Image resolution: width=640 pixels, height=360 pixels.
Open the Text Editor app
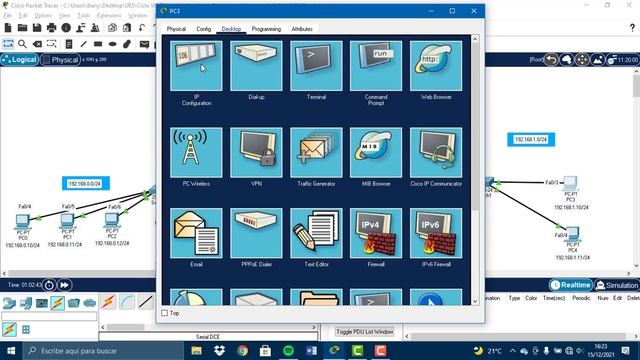(316, 233)
